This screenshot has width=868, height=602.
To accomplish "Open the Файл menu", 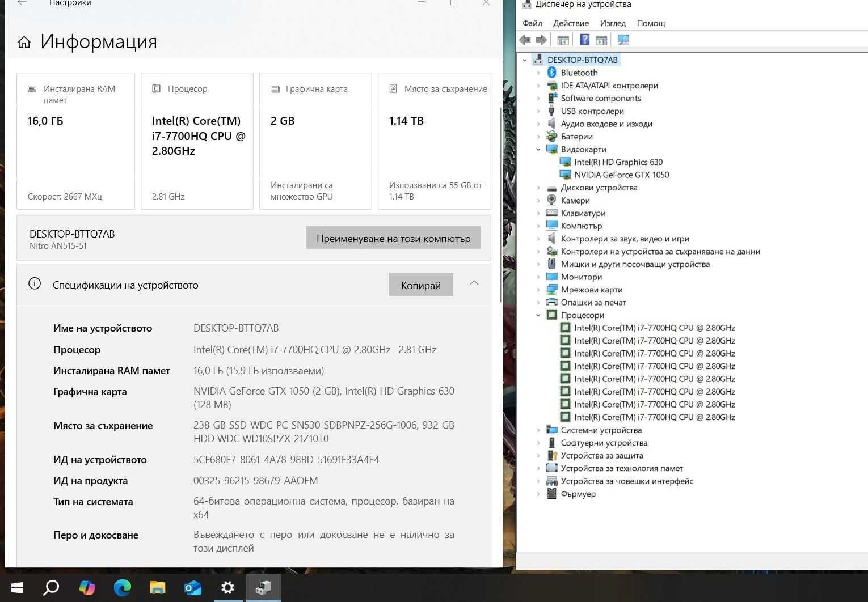I will click(532, 23).
